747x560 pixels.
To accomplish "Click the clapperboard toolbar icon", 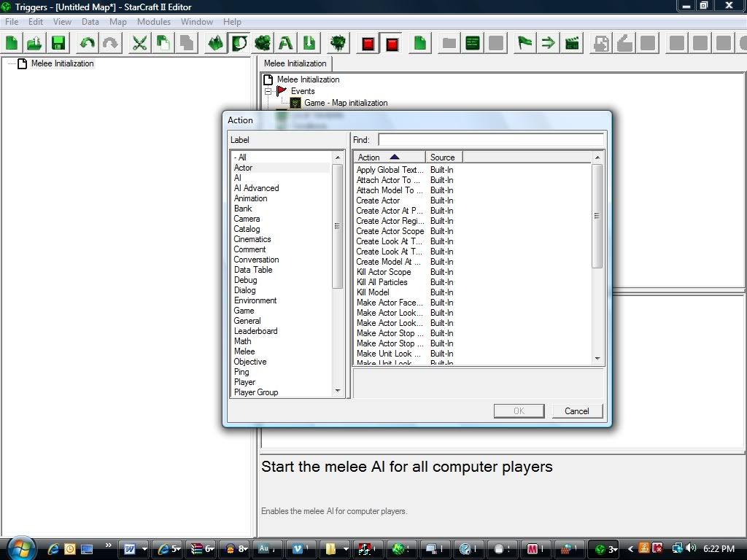I will 572,43.
